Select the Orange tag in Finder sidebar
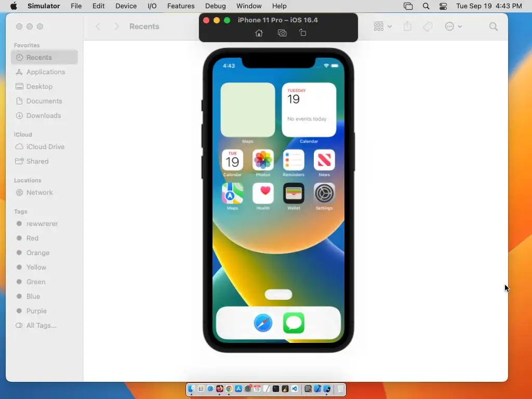The image size is (532, 399). point(44,253)
